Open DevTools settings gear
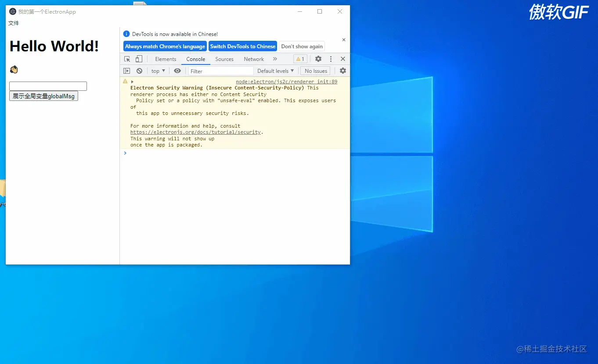 (x=318, y=59)
